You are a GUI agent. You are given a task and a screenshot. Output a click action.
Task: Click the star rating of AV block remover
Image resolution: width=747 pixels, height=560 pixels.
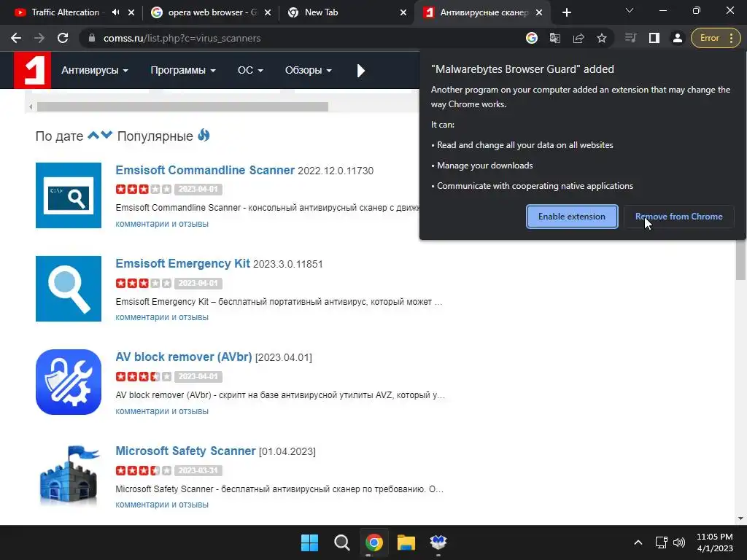pos(144,376)
